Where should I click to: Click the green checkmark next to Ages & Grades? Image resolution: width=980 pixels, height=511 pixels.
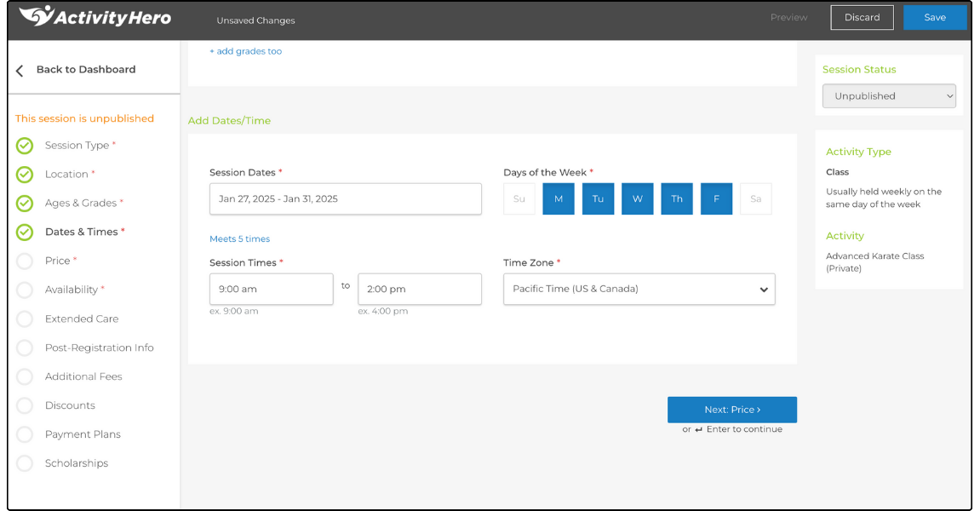coord(25,204)
